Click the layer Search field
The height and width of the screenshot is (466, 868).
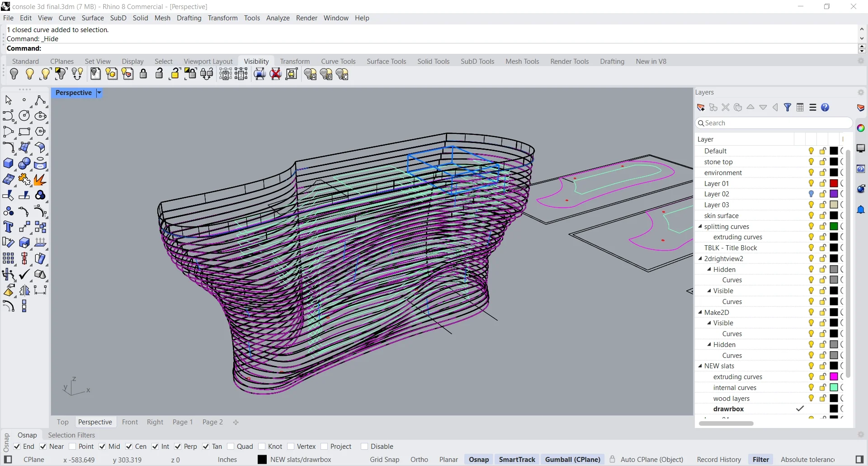coord(774,123)
